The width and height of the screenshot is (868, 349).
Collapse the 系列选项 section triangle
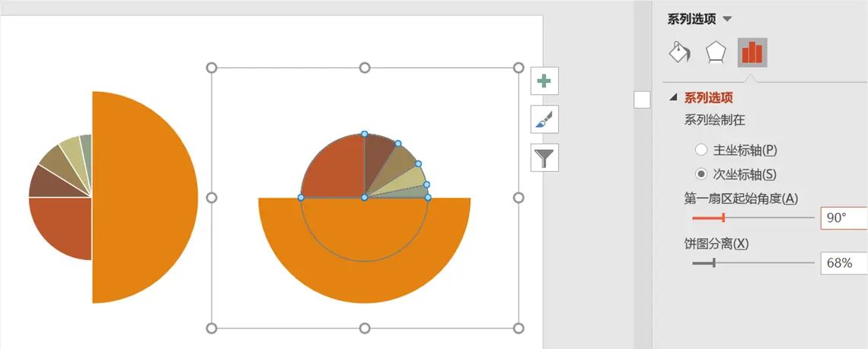click(673, 97)
